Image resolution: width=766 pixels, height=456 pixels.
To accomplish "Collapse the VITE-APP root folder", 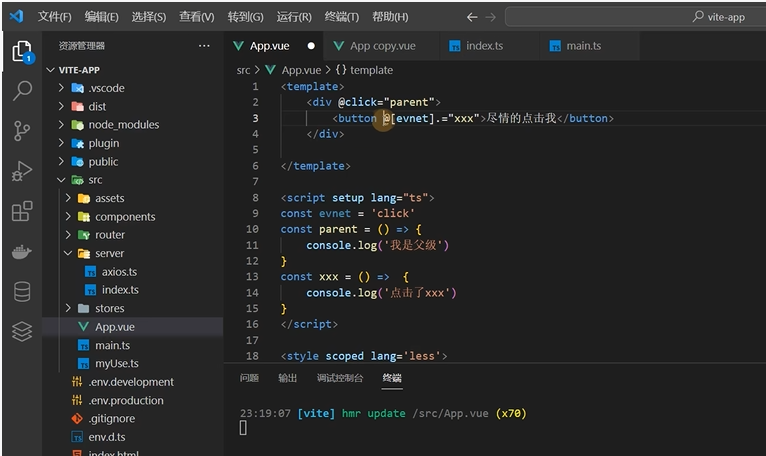I will click(50, 70).
